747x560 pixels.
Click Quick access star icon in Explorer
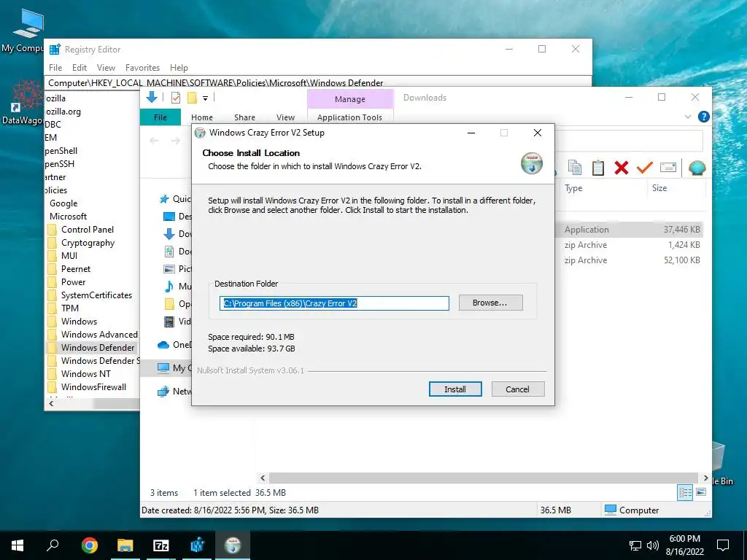click(x=164, y=199)
